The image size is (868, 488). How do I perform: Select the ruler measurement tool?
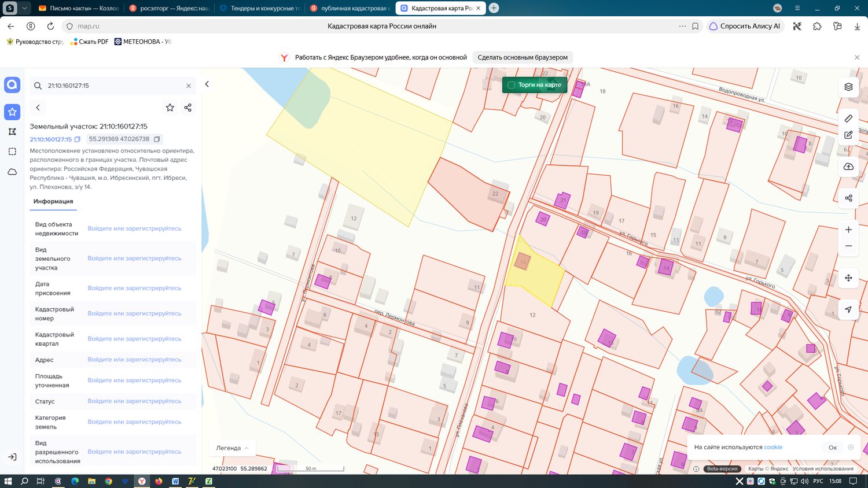coord(848,119)
